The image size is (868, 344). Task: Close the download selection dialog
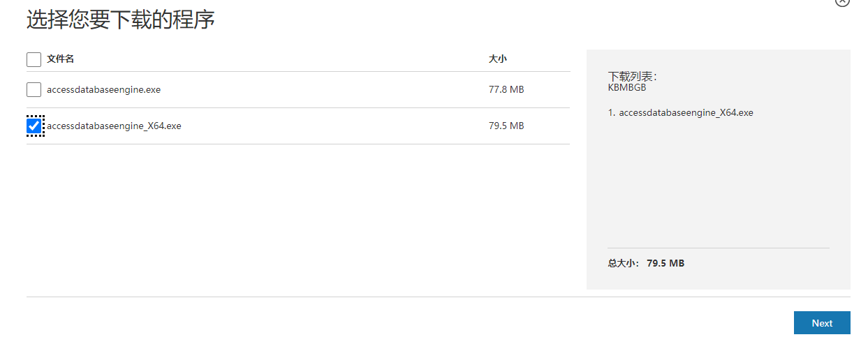click(x=842, y=2)
